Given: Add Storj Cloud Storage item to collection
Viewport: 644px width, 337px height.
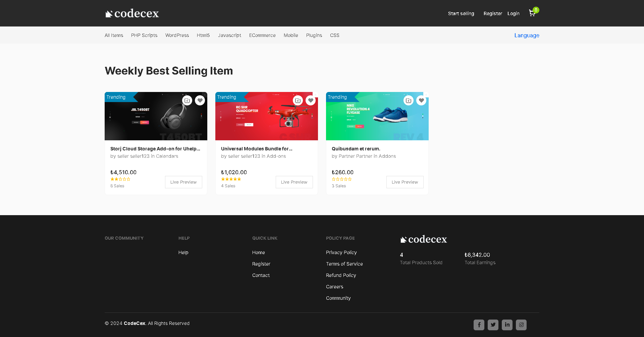Looking at the screenshot, I should [187, 100].
